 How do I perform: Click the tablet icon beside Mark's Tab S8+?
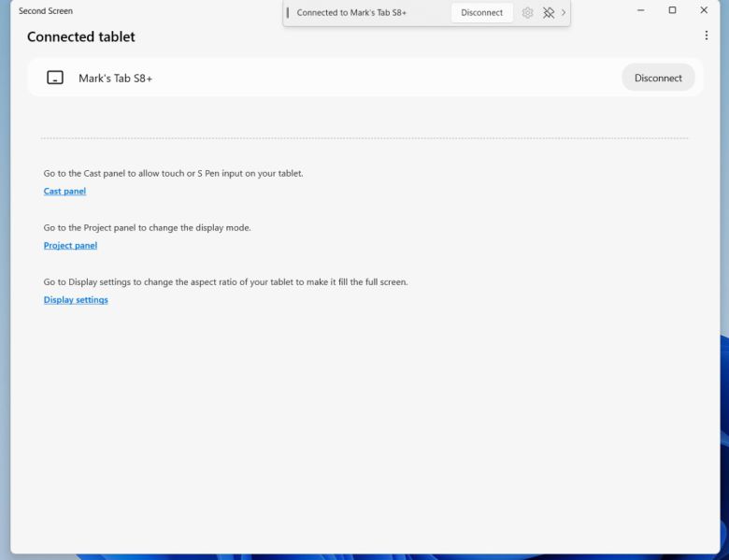pyautogui.click(x=55, y=78)
